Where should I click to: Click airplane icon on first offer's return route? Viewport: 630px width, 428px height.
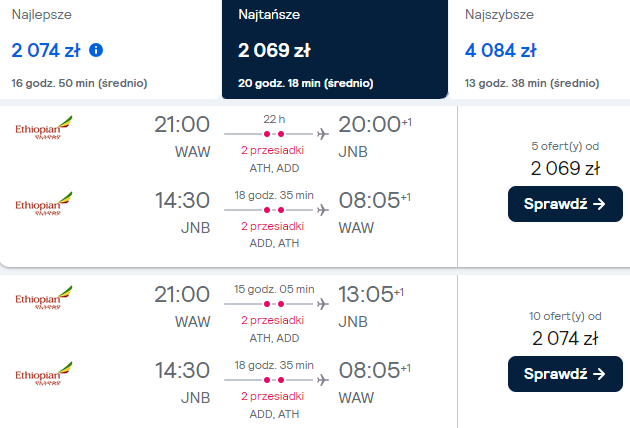[322, 210]
